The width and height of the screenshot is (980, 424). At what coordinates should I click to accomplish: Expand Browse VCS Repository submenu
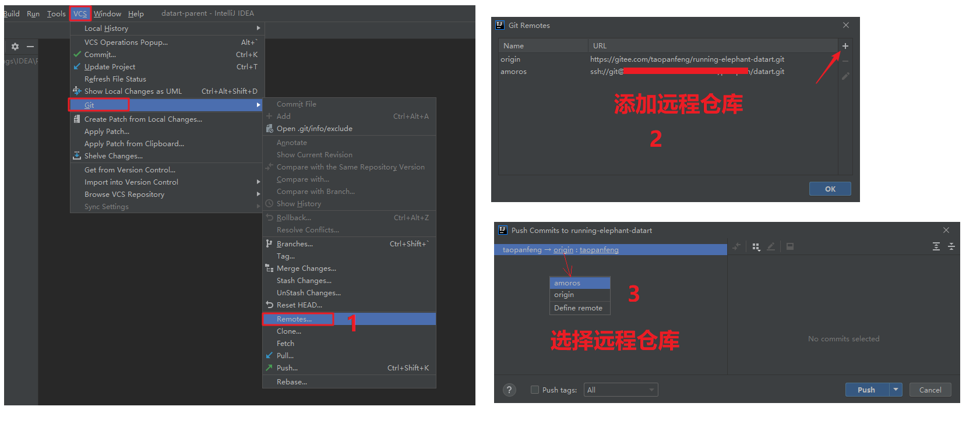click(x=167, y=194)
